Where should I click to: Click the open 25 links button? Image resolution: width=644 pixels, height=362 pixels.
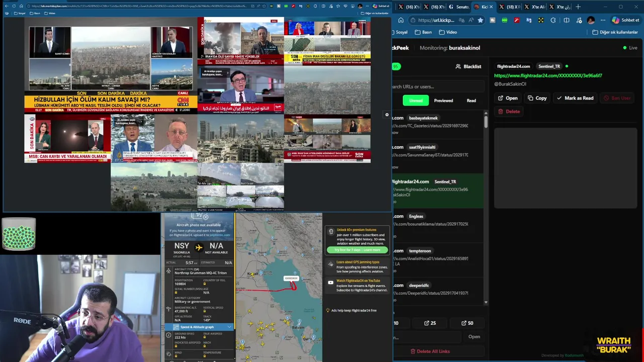tap(430, 323)
